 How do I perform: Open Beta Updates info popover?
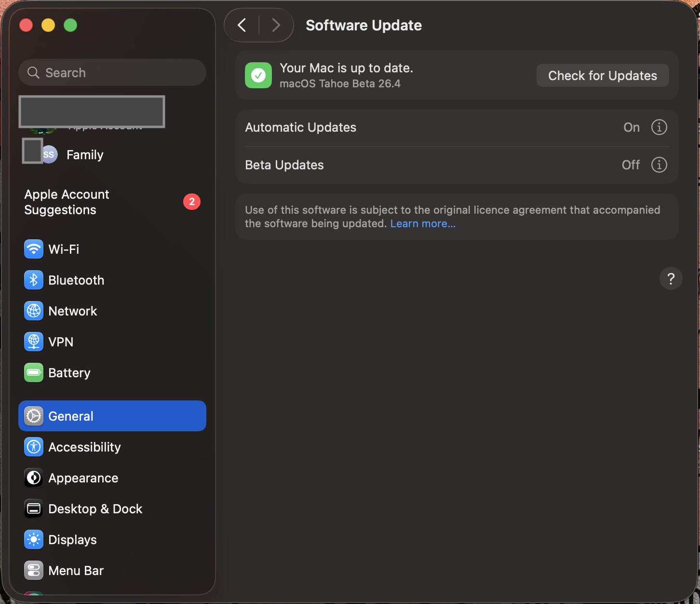[x=659, y=165]
